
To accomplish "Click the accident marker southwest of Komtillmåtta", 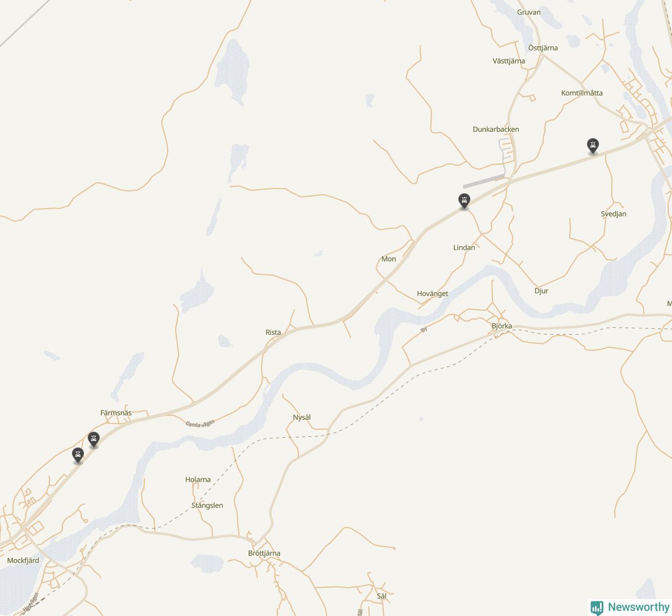I will [x=593, y=146].
